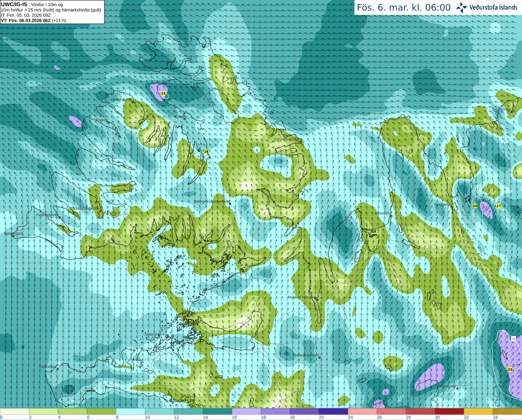Select the Gjögurflugvöllur station label

click(287, 139)
